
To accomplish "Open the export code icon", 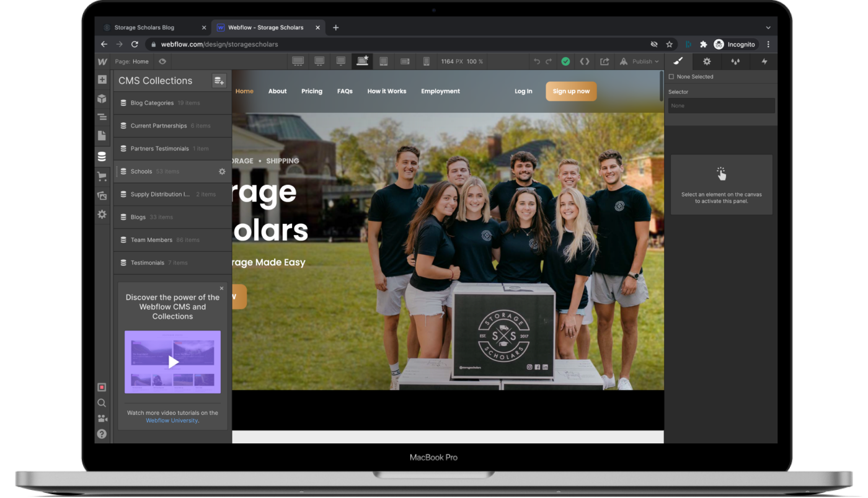I will click(584, 61).
